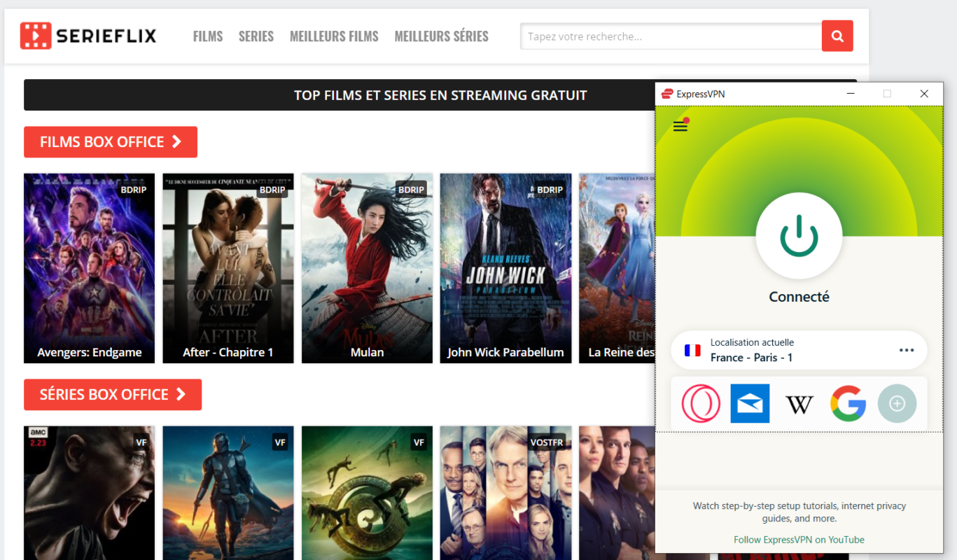Open the VOSTFR series poster
The height and width of the screenshot is (560, 957).
(505, 493)
